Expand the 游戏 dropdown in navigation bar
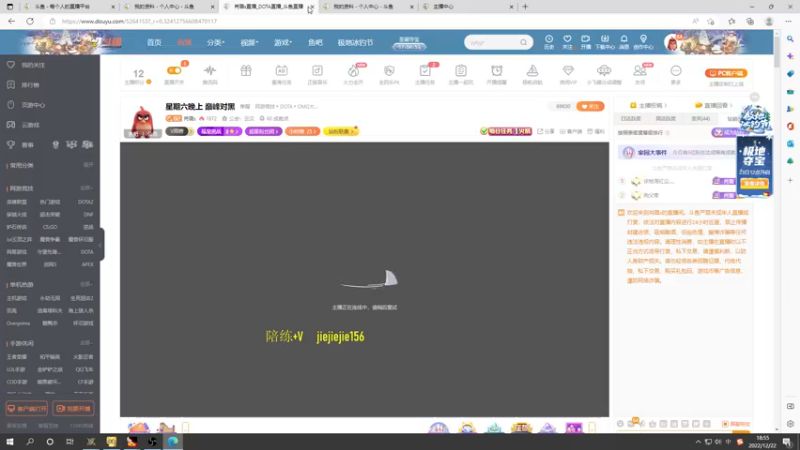 (283, 42)
